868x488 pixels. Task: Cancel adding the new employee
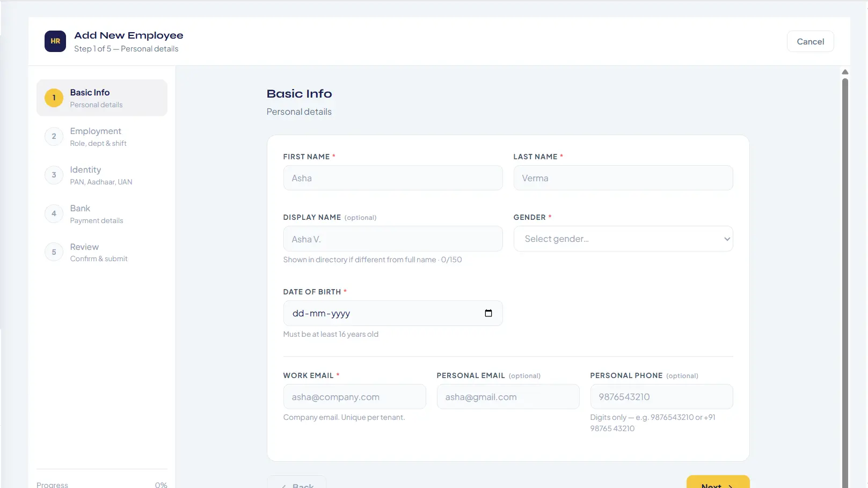click(x=810, y=41)
